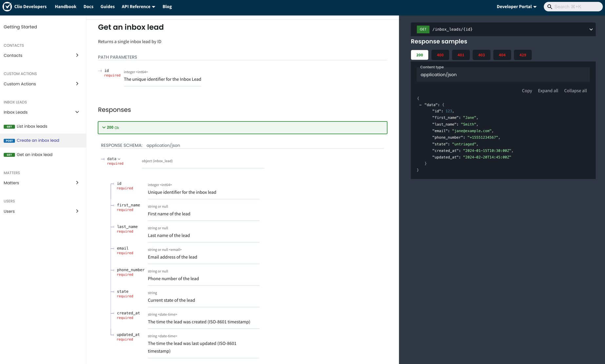Expand the Contacts sidebar section
The height and width of the screenshot is (364, 605).
click(x=77, y=55)
